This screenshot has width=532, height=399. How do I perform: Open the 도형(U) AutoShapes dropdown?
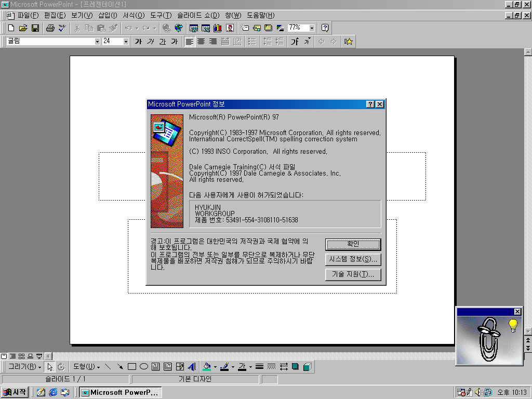pos(87,367)
